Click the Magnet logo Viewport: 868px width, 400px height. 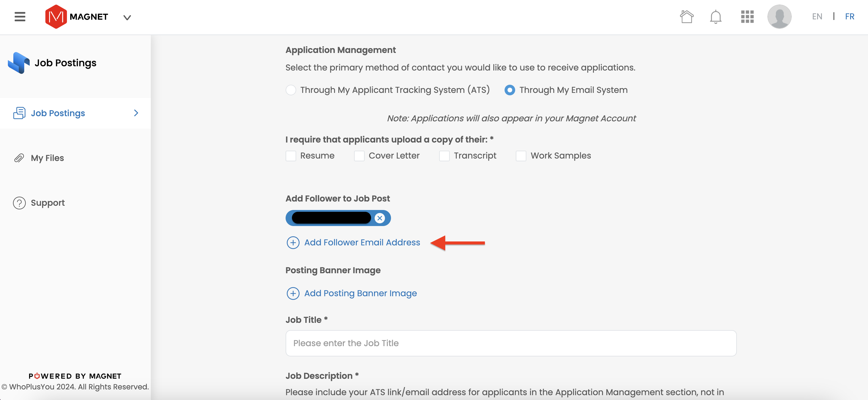pos(77,17)
